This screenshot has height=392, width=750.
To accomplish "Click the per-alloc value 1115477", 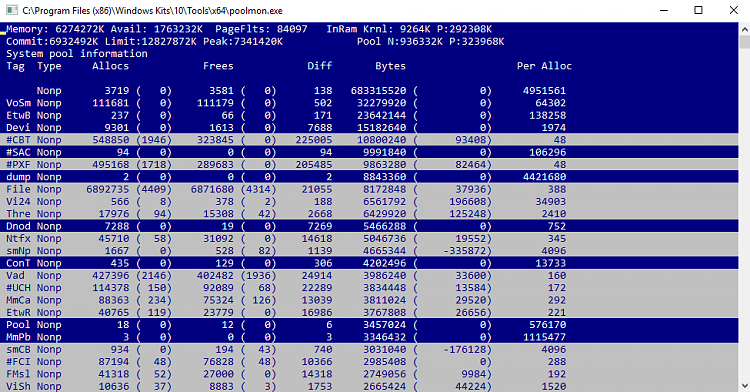I will (544, 337).
